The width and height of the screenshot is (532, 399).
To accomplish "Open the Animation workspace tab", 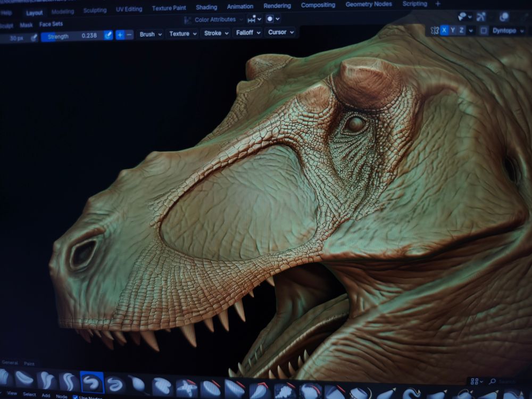I will pos(240,6).
